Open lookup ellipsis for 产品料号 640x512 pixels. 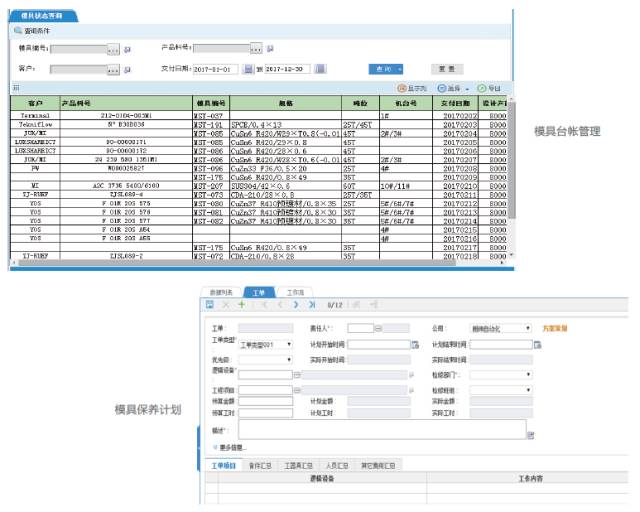click(256, 48)
